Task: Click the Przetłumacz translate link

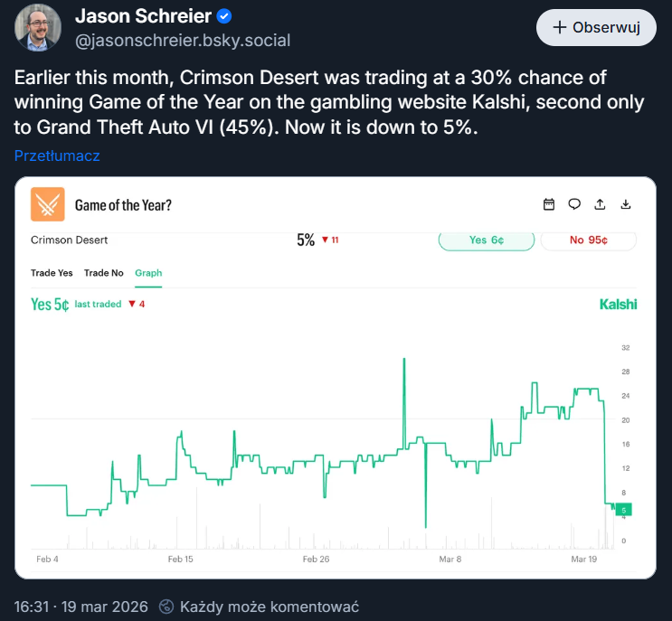Action: point(57,155)
